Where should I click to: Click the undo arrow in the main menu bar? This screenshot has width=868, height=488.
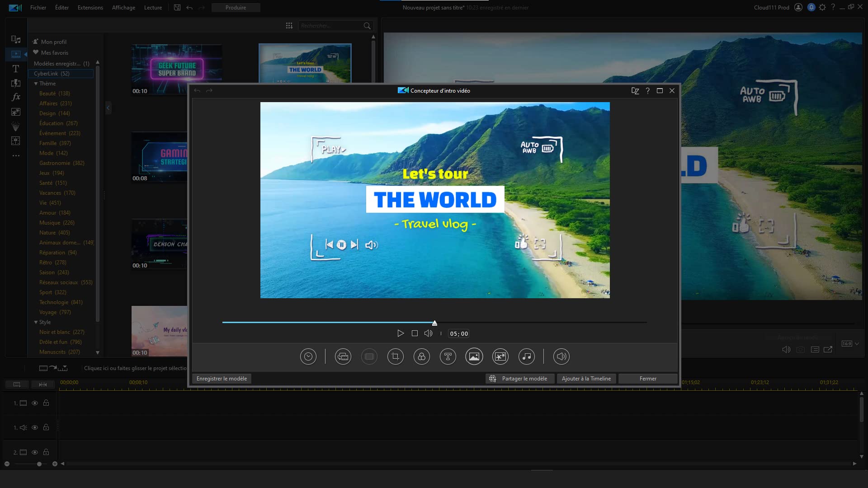pos(189,8)
